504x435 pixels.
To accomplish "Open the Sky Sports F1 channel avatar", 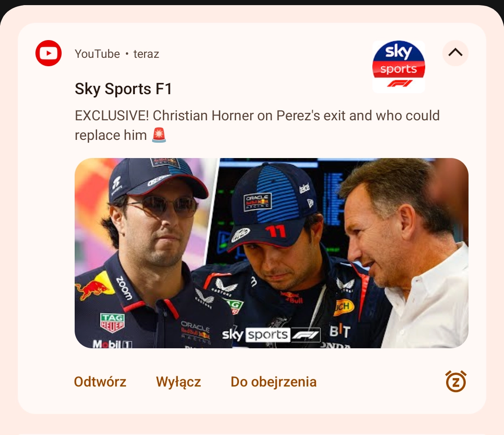I will [x=399, y=67].
